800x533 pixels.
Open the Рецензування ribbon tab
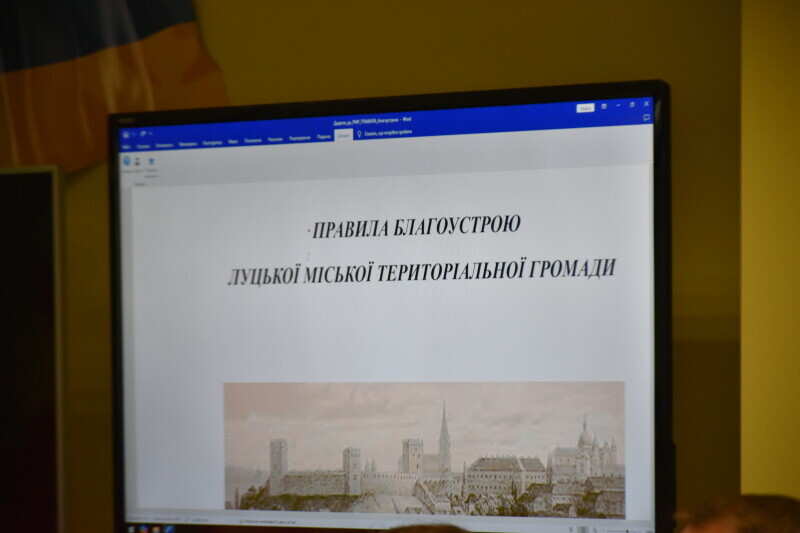point(299,138)
